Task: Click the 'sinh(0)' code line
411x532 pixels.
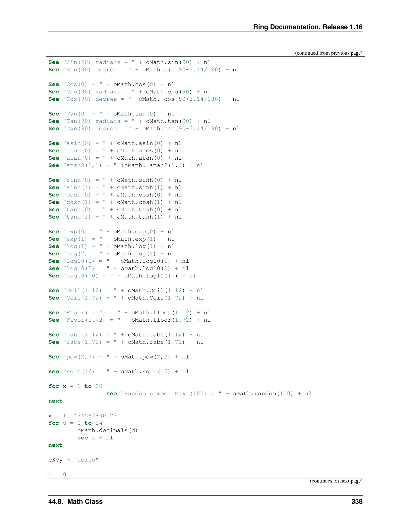Action: [115, 180]
